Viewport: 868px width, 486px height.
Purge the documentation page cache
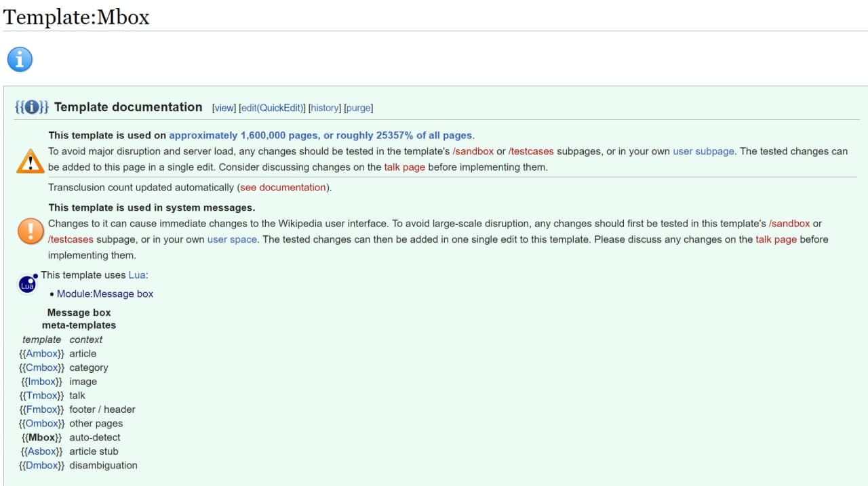359,108
